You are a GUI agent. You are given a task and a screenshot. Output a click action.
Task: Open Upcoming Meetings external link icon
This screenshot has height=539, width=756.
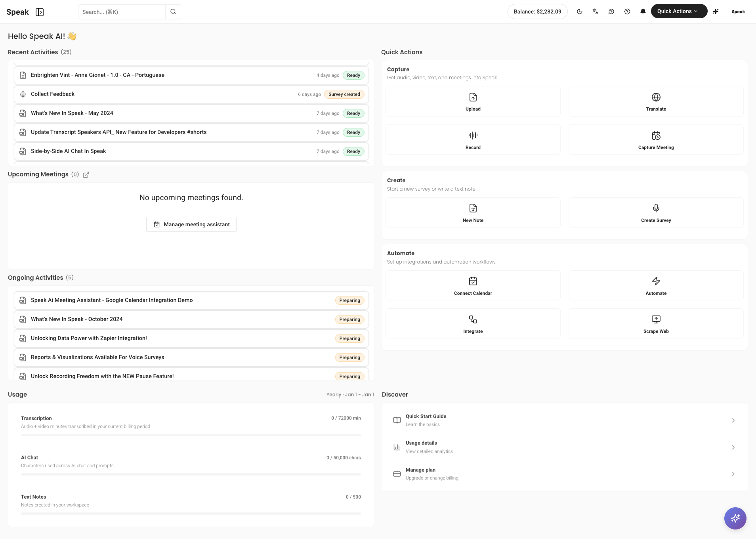(86, 175)
